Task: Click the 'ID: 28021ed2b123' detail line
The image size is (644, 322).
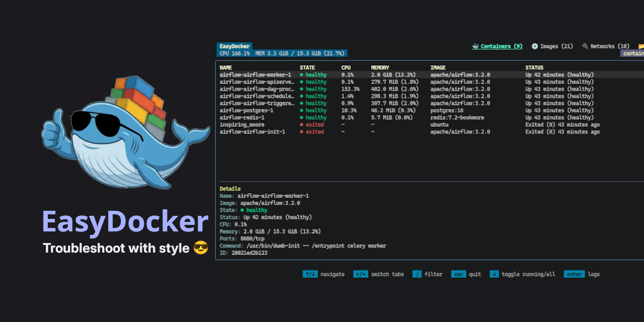Action: coord(244,253)
